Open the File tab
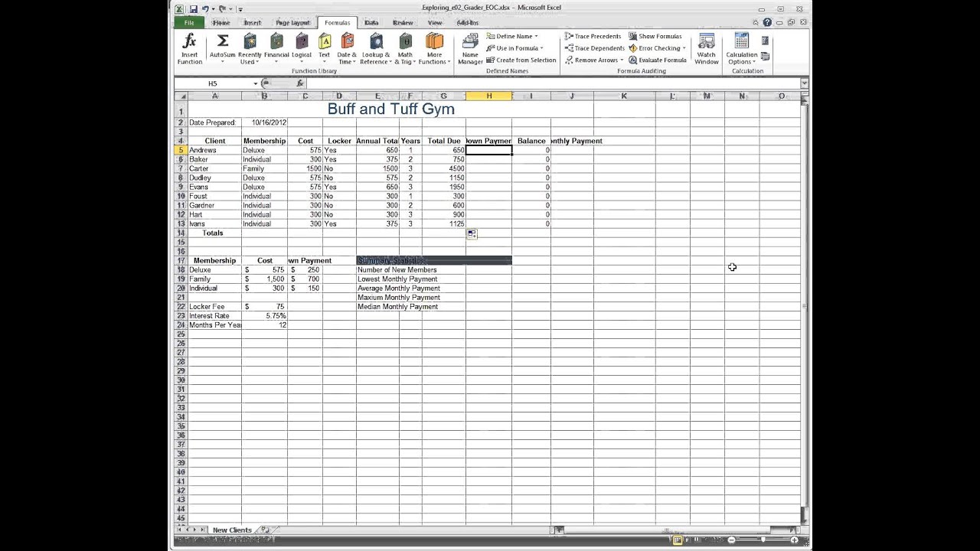The width and height of the screenshot is (980, 551). tap(188, 23)
